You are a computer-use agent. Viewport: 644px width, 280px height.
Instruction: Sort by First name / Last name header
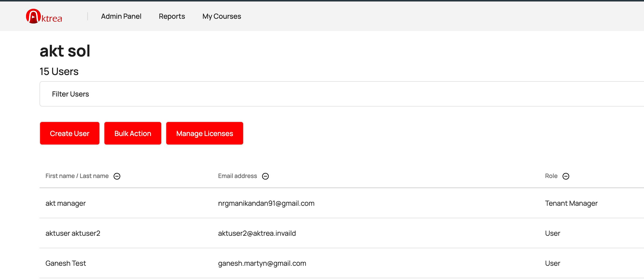77,176
